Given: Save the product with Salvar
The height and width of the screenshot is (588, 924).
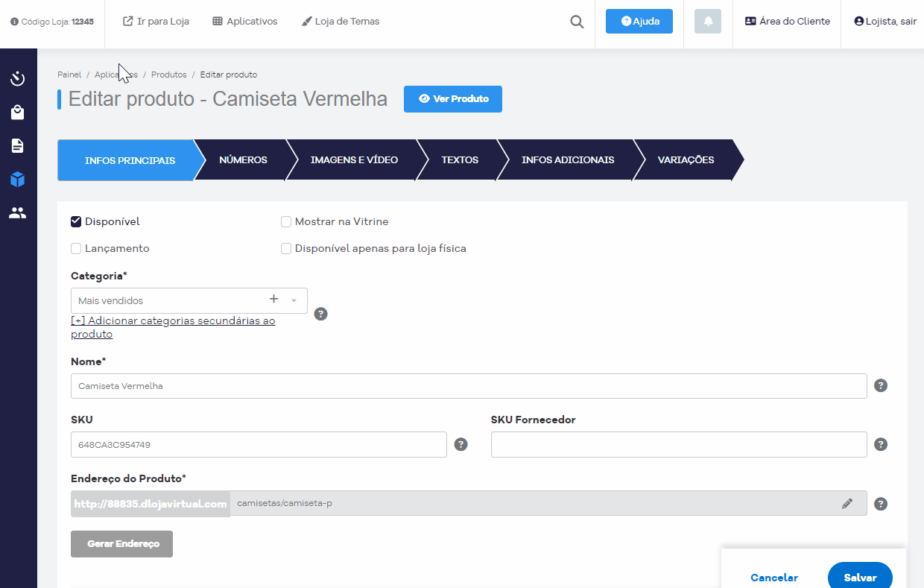Looking at the screenshot, I should point(860,577).
